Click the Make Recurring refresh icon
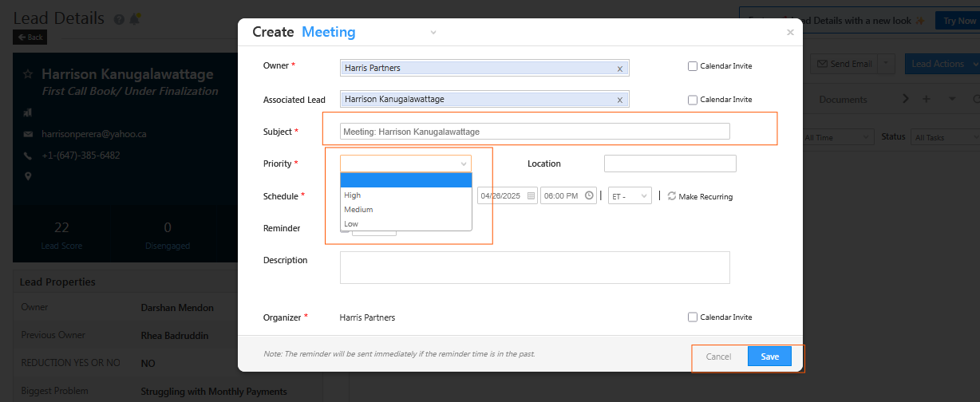 point(672,196)
